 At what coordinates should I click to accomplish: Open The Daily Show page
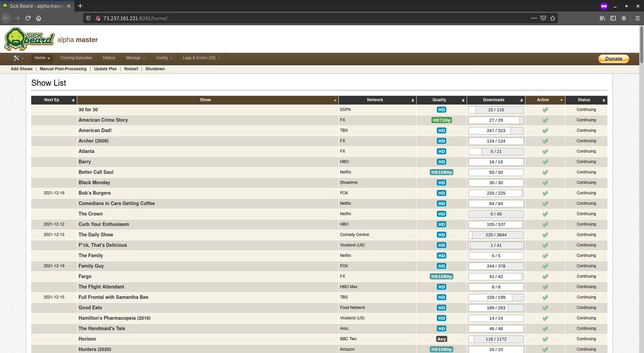[96, 235]
